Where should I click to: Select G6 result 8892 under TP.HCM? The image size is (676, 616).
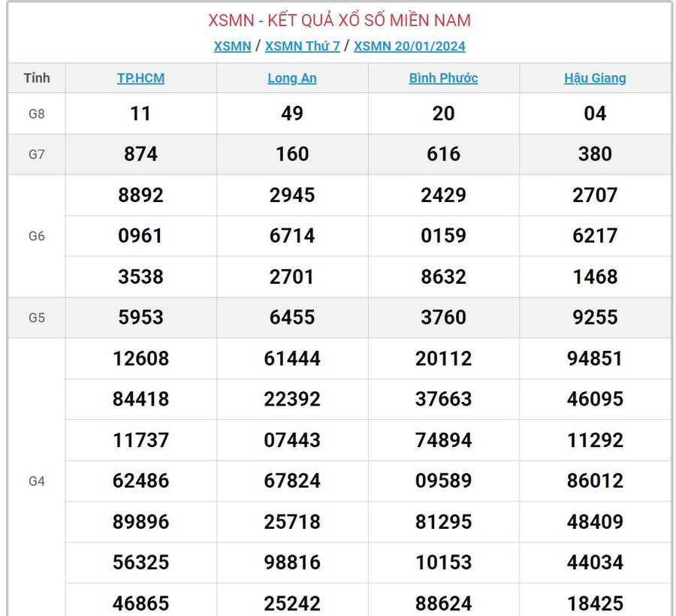click(x=140, y=195)
